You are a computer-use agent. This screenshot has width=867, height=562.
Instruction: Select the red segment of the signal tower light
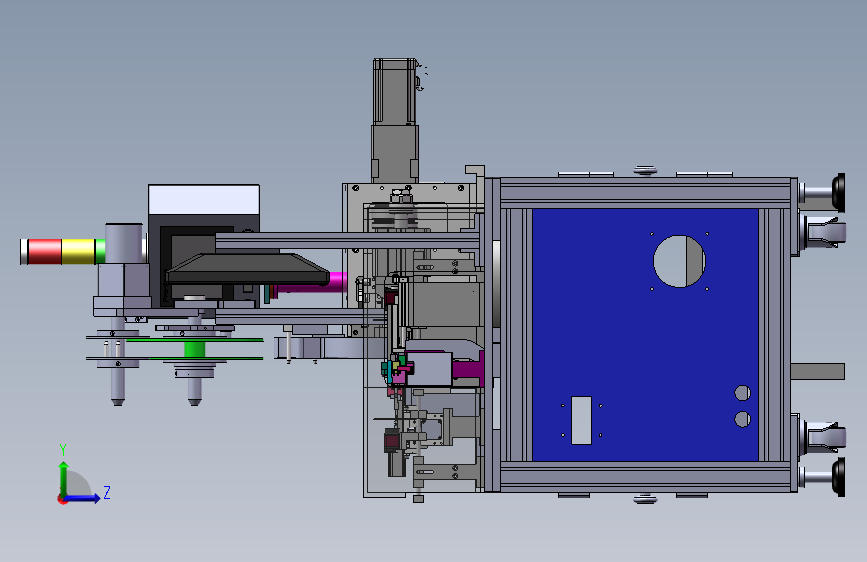coord(45,252)
